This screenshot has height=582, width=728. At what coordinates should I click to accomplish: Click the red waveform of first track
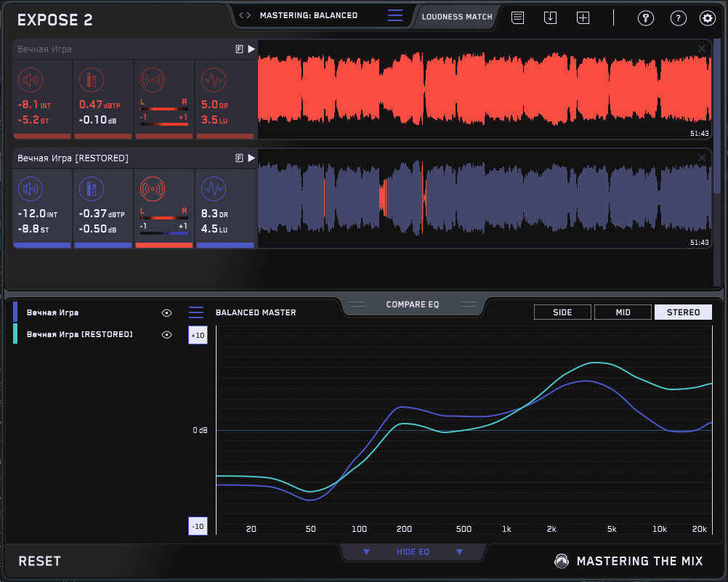click(x=485, y=89)
